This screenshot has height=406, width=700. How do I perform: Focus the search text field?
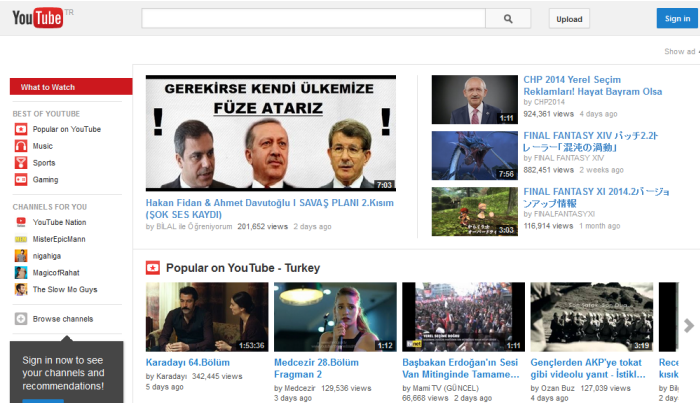pos(313,19)
